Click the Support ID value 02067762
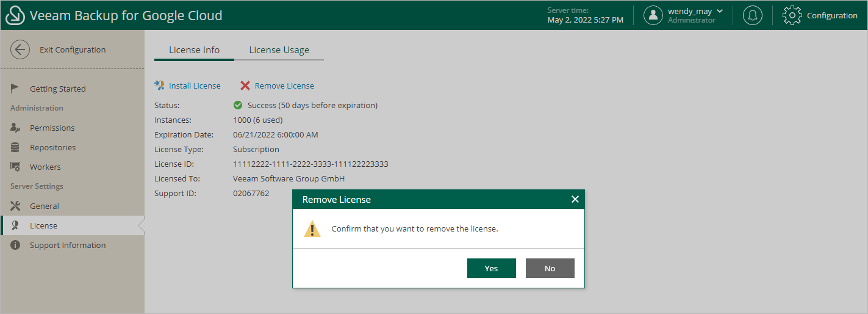 click(x=251, y=193)
